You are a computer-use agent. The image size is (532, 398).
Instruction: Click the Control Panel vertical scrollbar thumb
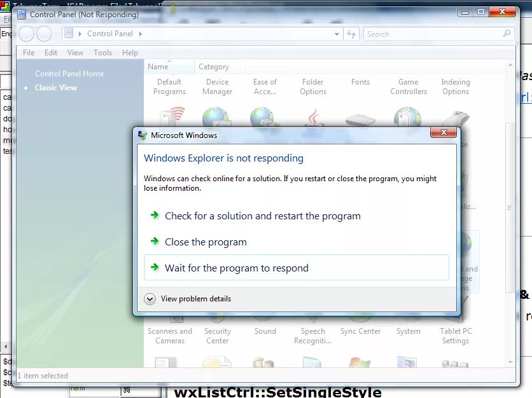point(510,207)
